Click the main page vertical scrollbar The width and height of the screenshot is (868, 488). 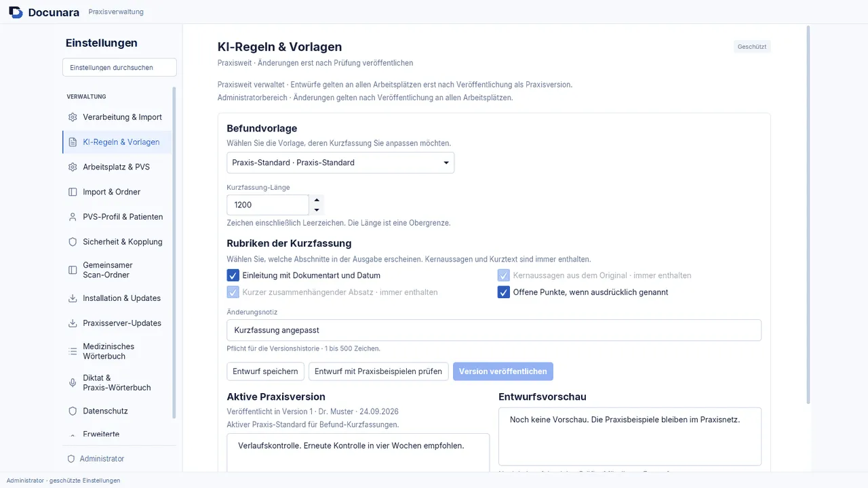point(808,214)
